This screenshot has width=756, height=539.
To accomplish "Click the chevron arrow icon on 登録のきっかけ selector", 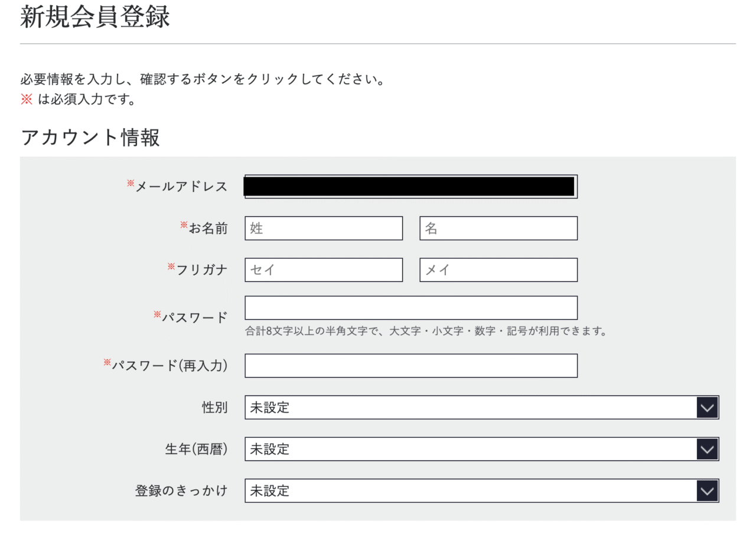I will (707, 491).
